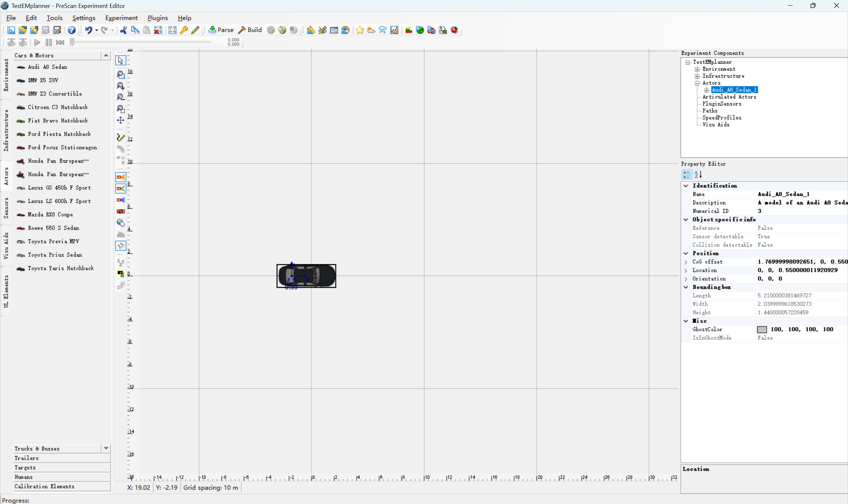Viewport: 848px width, 504px height.
Task: Collapse the Bounding box property section
Action: [x=686, y=287]
